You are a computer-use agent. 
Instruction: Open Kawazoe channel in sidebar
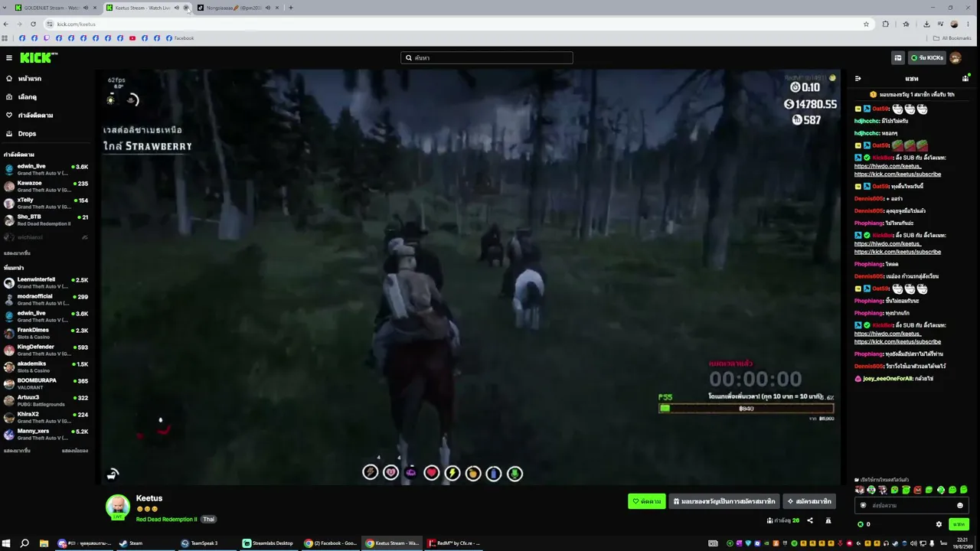pos(46,186)
